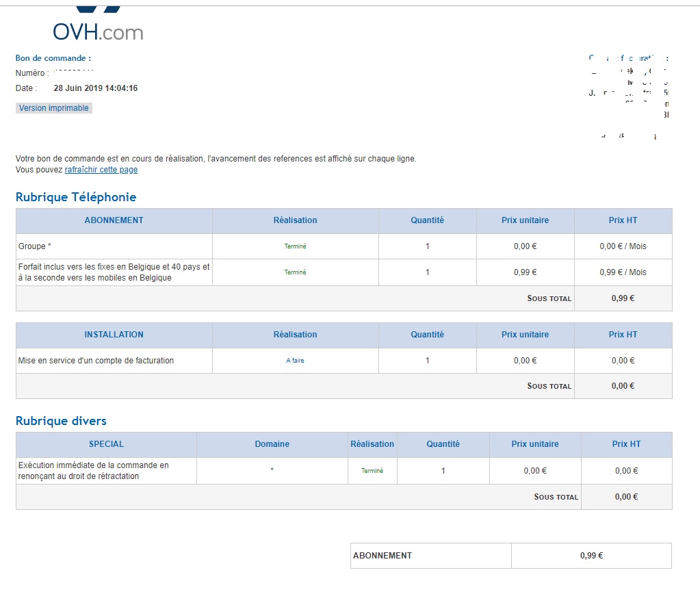Image resolution: width=700 pixels, height=592 pixels.
Task: Click 'Terminé' status for the Forfait inclus row
Action: (x=295, y=272)
